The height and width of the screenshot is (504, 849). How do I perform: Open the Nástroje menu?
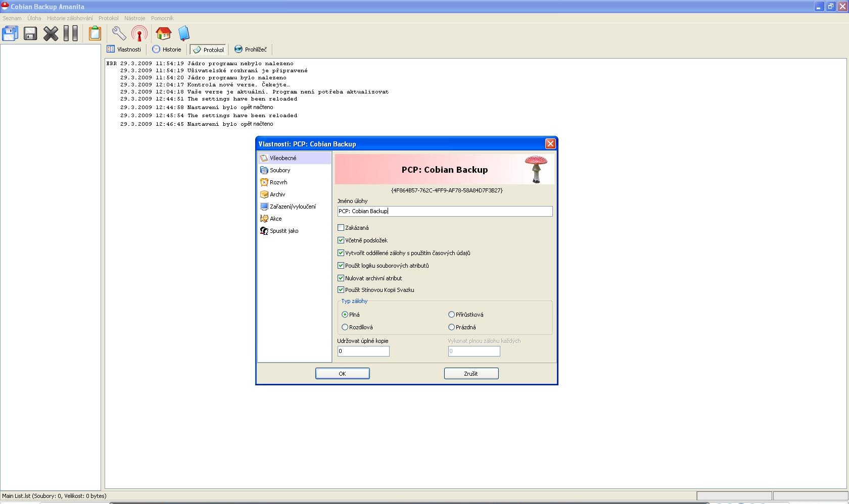click(x=134, y=18)
